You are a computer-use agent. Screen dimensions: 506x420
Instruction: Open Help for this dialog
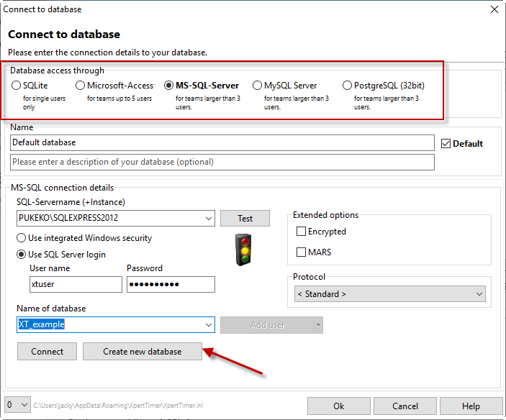click(x=471, y=406)
